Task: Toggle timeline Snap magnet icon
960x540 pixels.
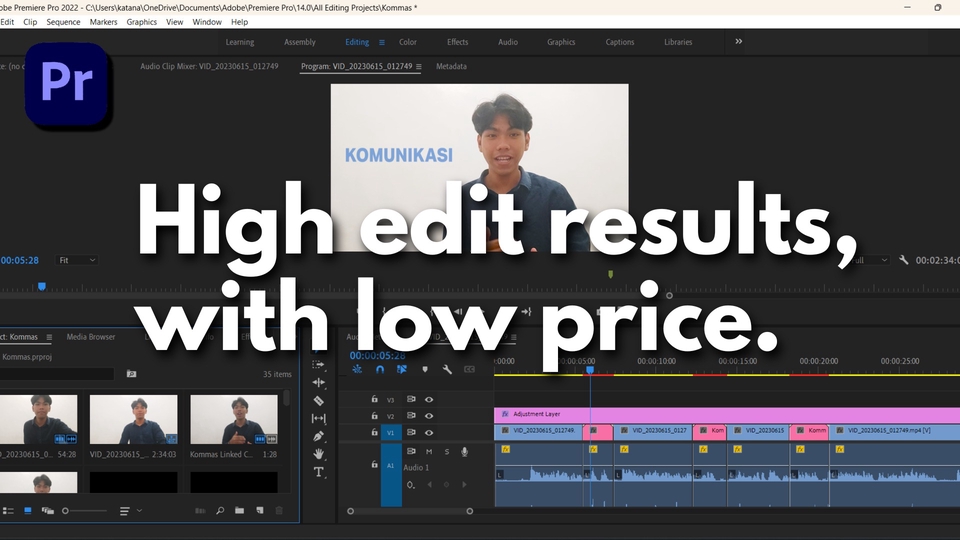Action: coord(380,369)
